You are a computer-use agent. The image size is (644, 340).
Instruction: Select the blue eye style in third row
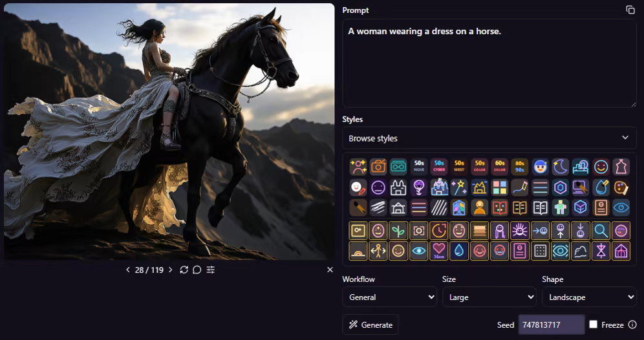point(621,207)
